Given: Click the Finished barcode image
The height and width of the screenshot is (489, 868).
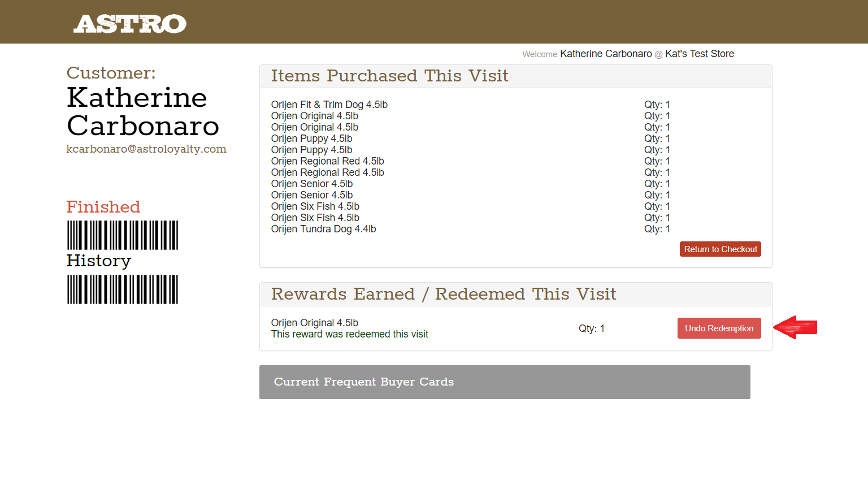Looking at the screenshot, I should pyautogui.click(x=123, y=235).
